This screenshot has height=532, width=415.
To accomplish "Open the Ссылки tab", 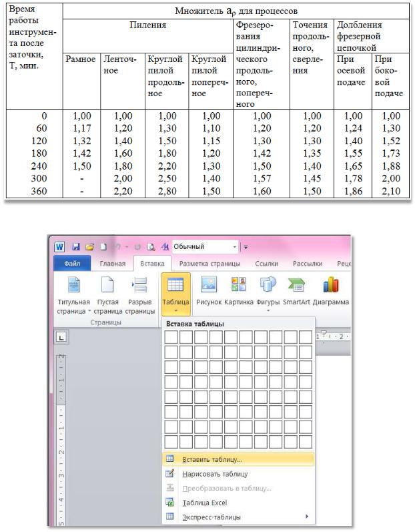I will (266, 263).
